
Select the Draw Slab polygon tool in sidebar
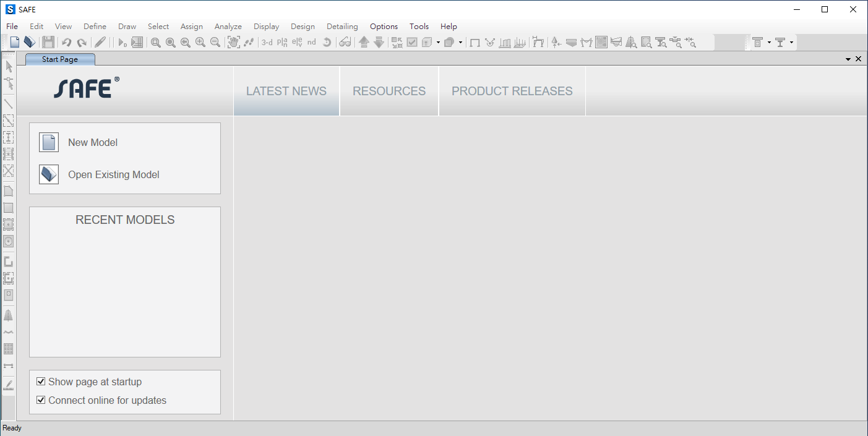[x=9, y=191]
